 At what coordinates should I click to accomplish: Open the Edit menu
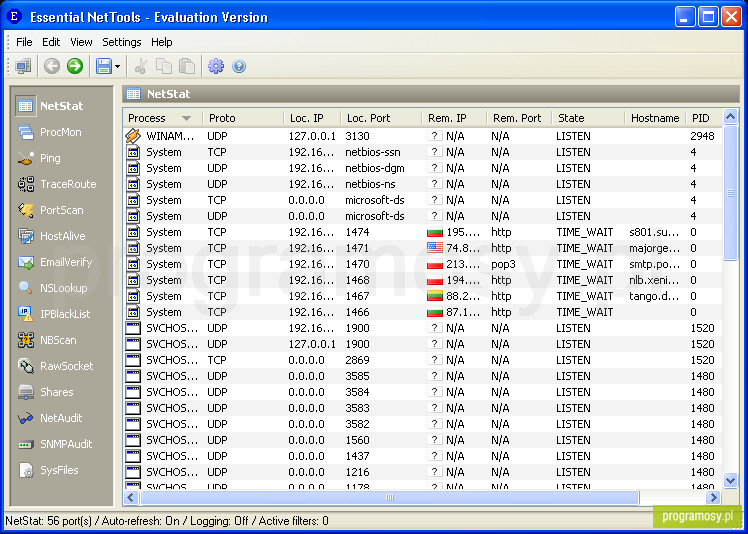(x=51, y=42)
